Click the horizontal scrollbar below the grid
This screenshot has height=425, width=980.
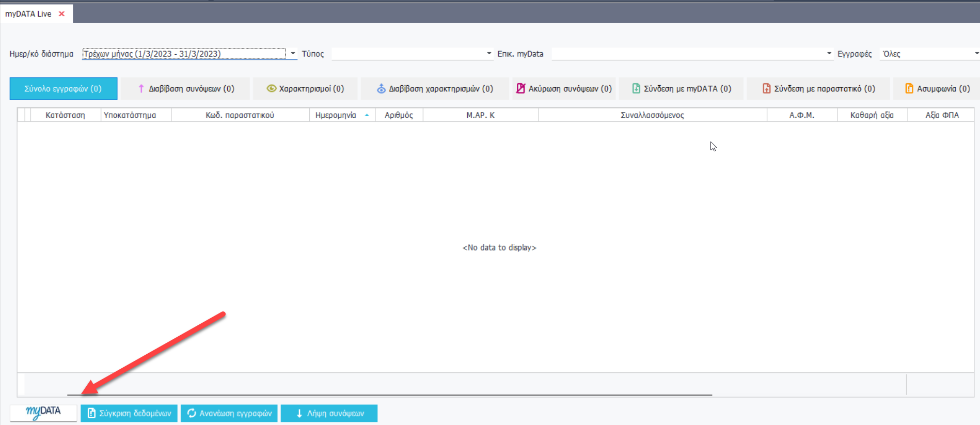[389, 395]
